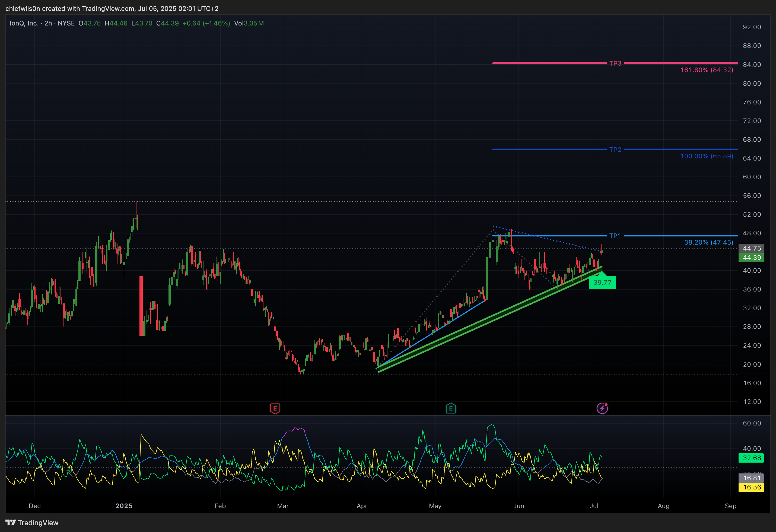Viewport: 776px width, 532px height.
Task: Click the O 43.75 open value
Action: pyautogui.click(x=90, y=23)
